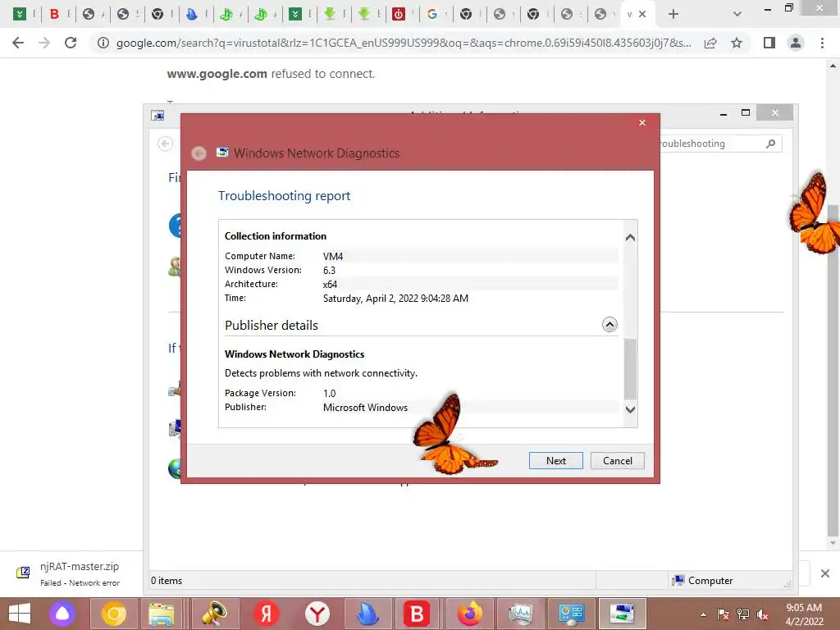840x630 pixels.
Task: Open the Action Center flag icon
Action: pyautogui.click(x=723, y=614)
